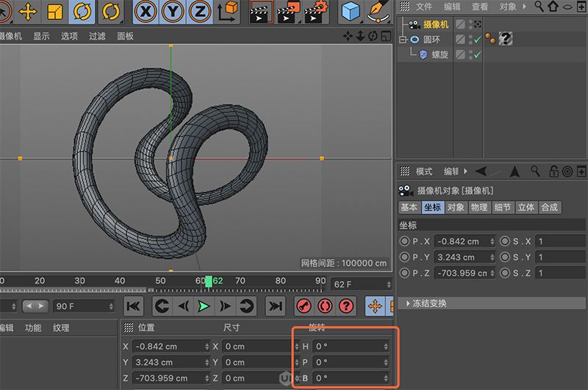Image resolution: width=588 pixels, height=390 pixels.
Task: Toggle the Z axis lock icon
Action: (198, 11)
